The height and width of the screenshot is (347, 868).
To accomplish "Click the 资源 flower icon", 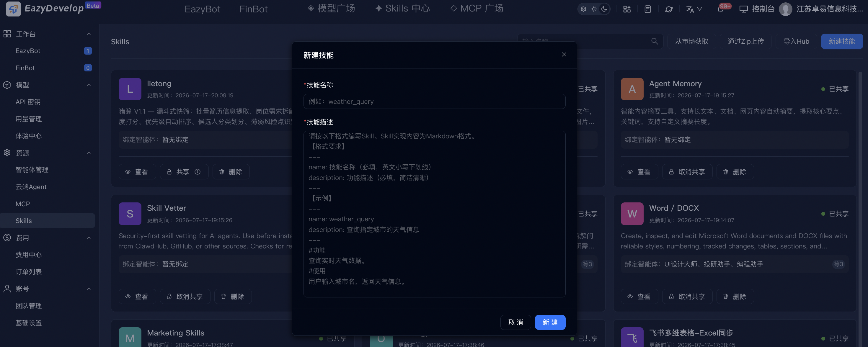I will (7, 153).
